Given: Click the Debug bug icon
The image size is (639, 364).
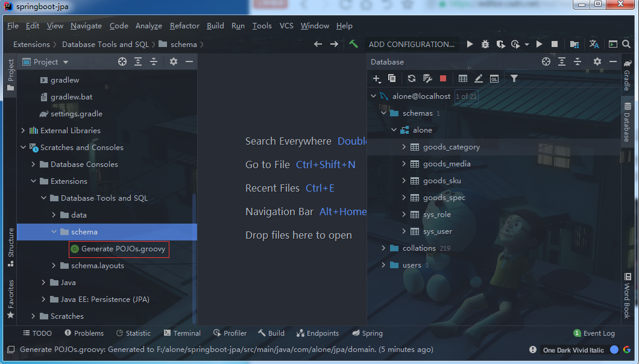Looking at the screenshot, I should [x=485, y=44].
